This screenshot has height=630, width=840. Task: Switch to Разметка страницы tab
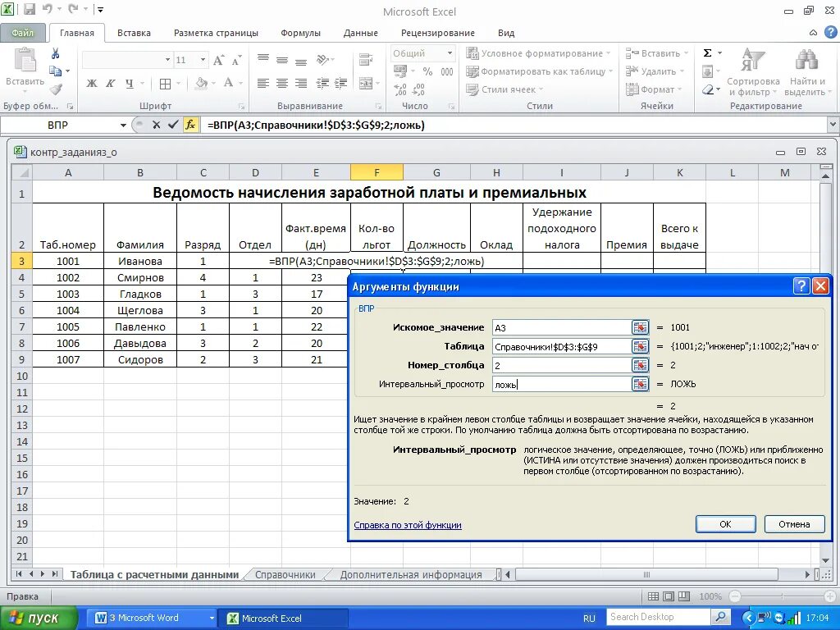click(x=216, y=33)
